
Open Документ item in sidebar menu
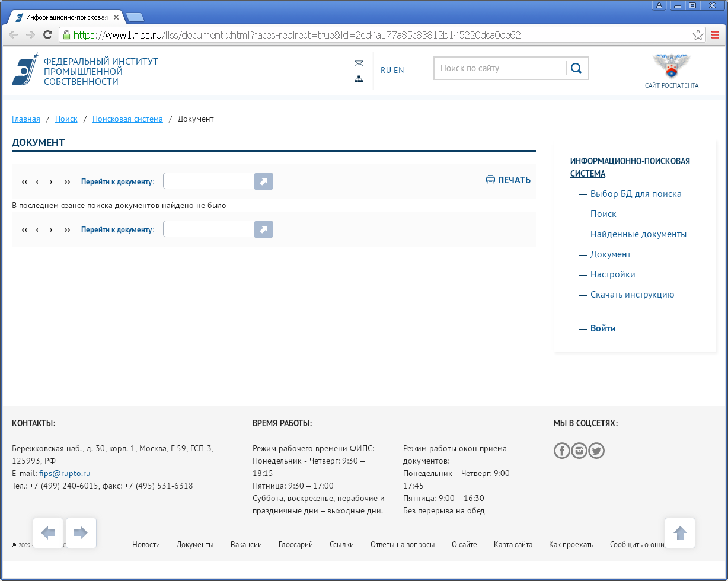coord(611,254)
